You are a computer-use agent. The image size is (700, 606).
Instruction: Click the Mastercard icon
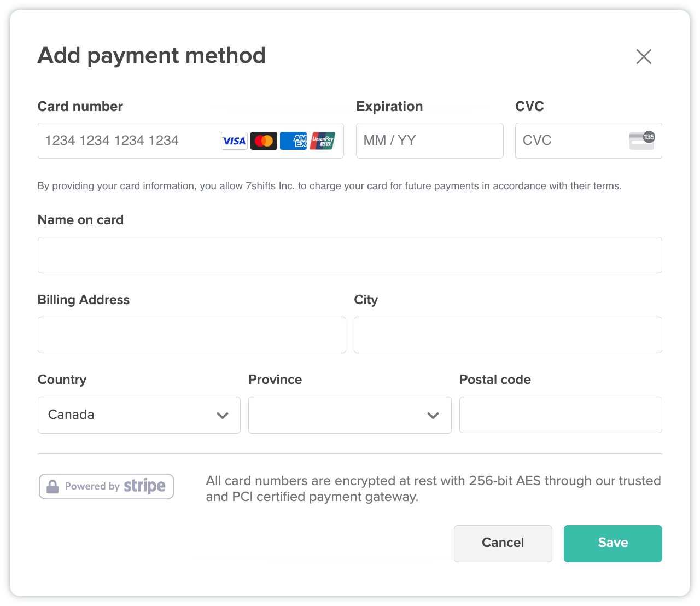264,141
